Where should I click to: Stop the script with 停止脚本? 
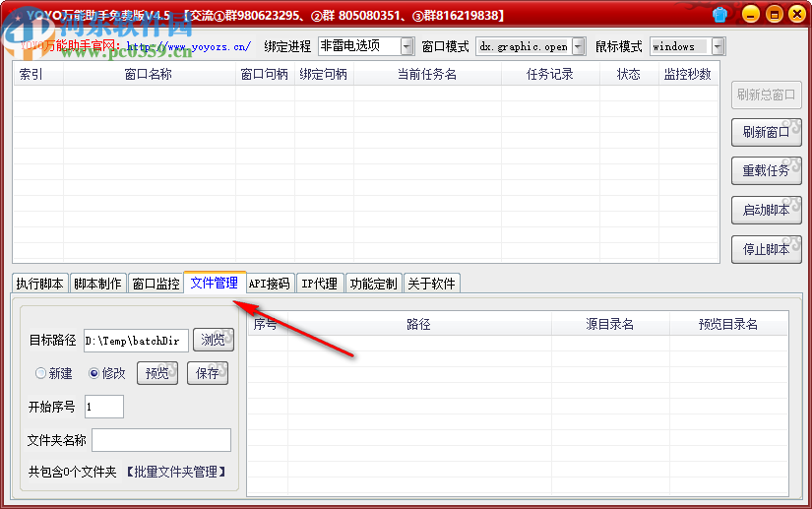tap(767, 250)
